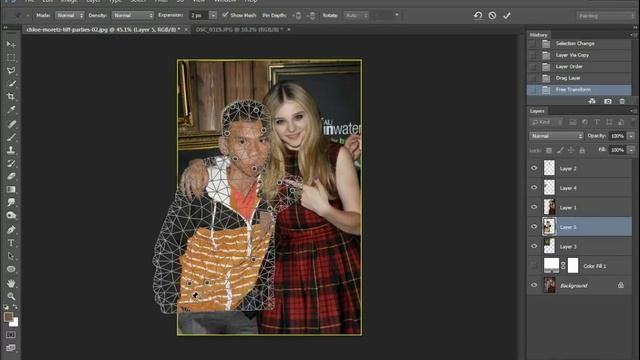Select the Lasso tool
Screen dimensions: 640x360
[x=11, y=70]
